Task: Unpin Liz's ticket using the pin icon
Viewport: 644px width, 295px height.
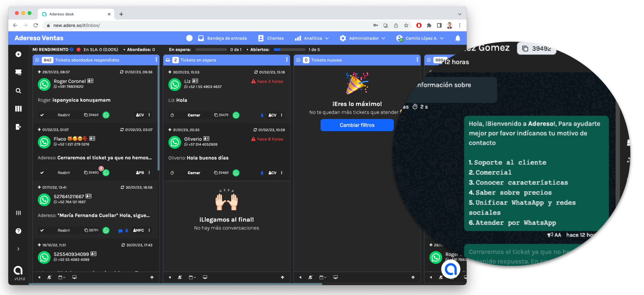Action: point(262,115)
